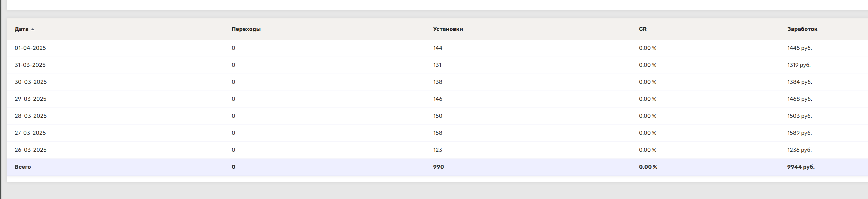Select the 01-04-2025 date row

tap(30, 48)
